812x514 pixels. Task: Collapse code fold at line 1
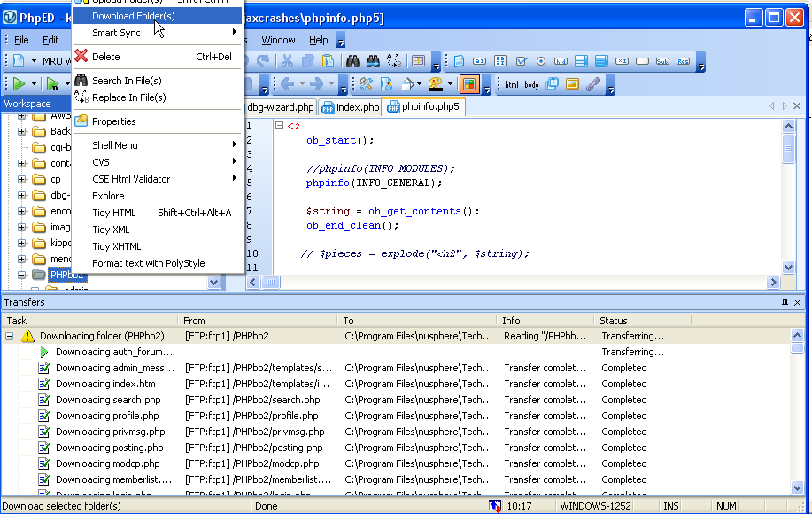tap(280, 125)
